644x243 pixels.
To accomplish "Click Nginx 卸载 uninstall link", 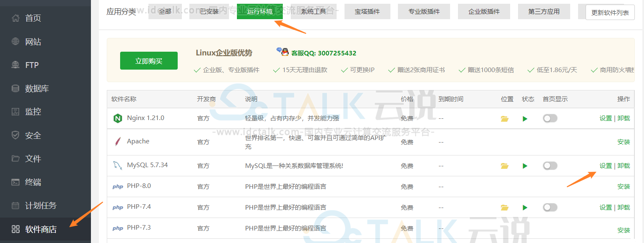I will coord(624,118).
